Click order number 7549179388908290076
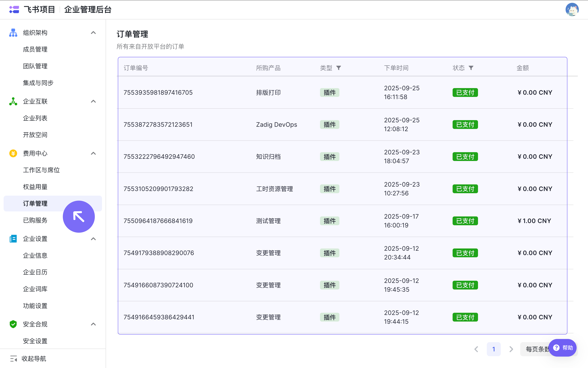Viewport: 588px width, 368px height. [x=159, y=253]
